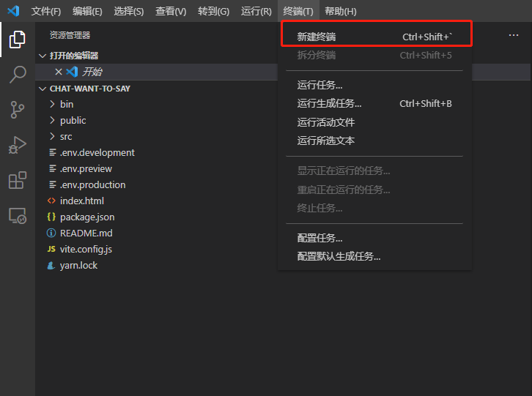Viewport: 532px width, 396px height.
Task: Click the package.json braces icon
Action: point(51,217)
